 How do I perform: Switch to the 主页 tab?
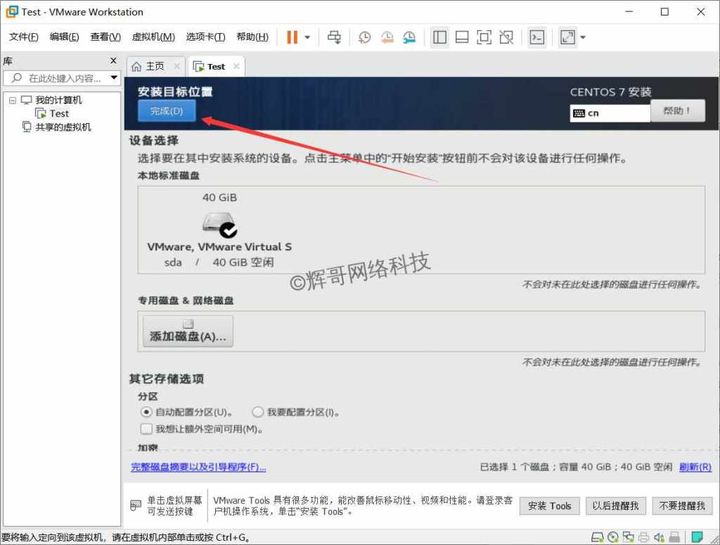tap(154, 67)
